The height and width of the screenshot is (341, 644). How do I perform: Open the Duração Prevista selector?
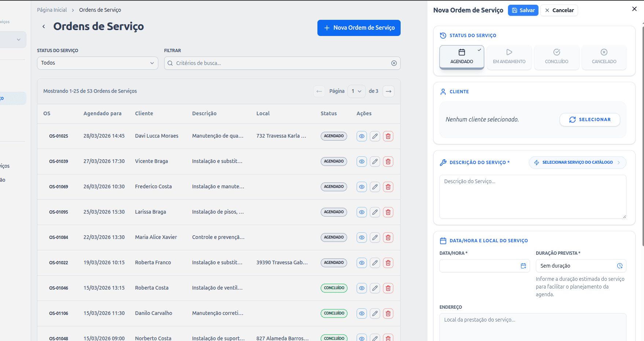click(x=581, y=266)
